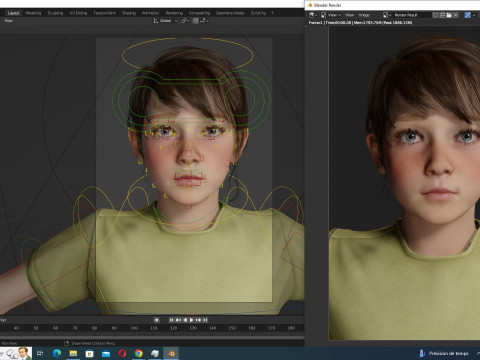Open the Global transform orientation dropdown
Image resolution: width=480 pixels, height=360 pixels.
(x=165, y=21)
